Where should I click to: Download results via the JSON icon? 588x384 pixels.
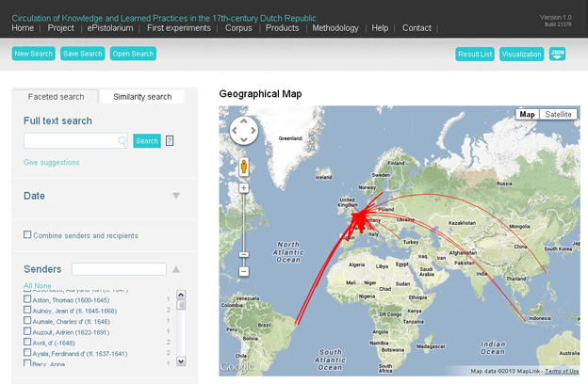557,54
